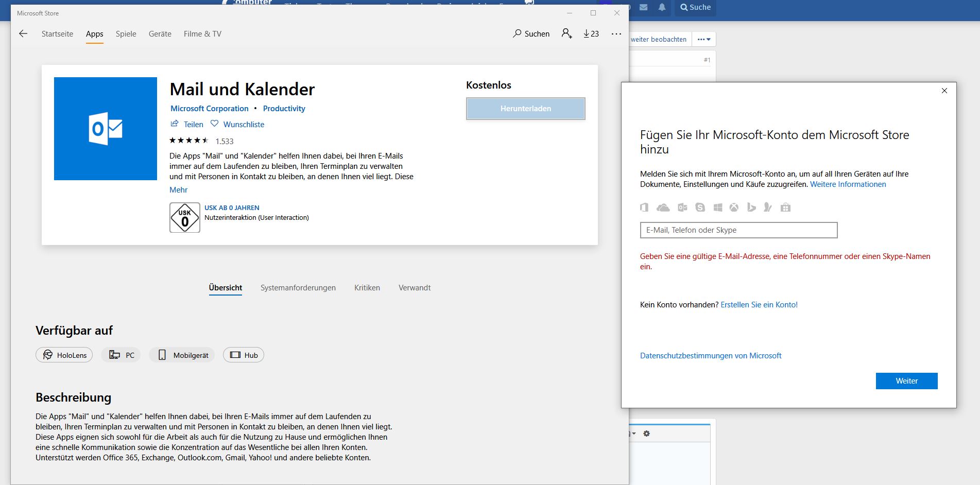The width and height of the screenshot is (980, 485).
Task: Click the forum editor gear icon
Action: click(x=647, y=434)
